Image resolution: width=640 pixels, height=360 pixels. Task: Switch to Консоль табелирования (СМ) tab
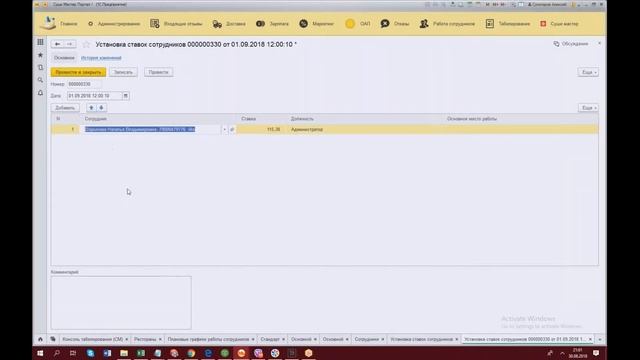tap(93, 339)
